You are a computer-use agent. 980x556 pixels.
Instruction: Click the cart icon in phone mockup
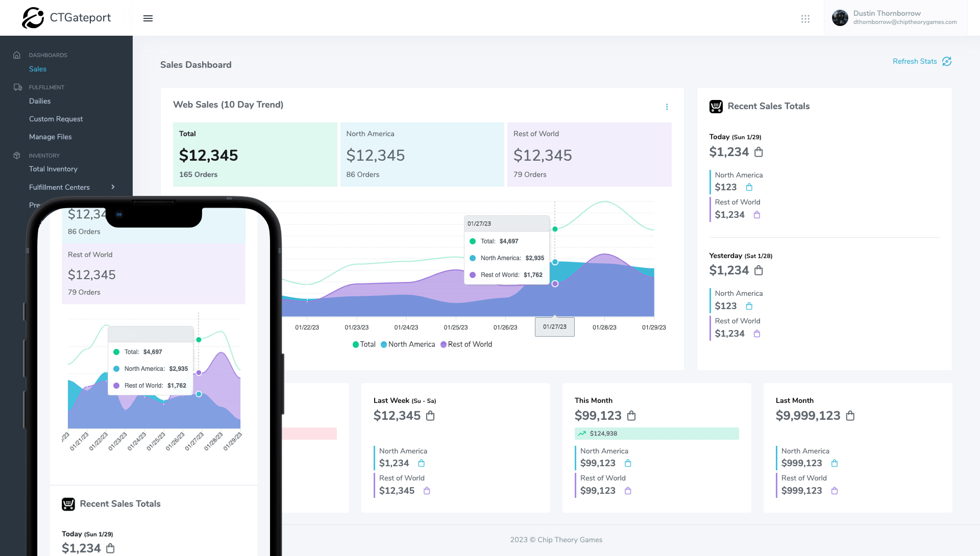click(68, 504)
